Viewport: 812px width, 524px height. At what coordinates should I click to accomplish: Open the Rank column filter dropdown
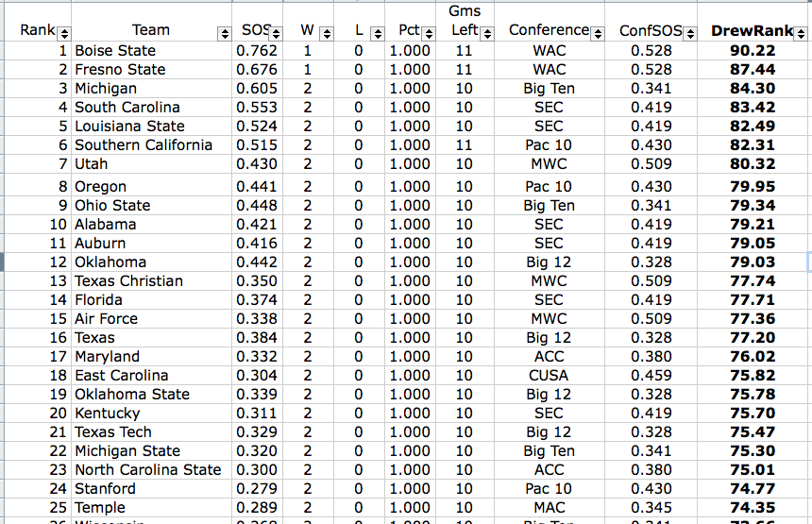coord(64,34)
